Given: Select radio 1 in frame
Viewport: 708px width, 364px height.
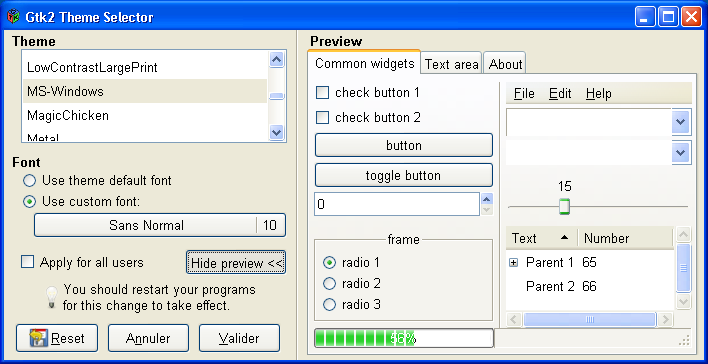Looking at the screenshot, I should (330, 262).
